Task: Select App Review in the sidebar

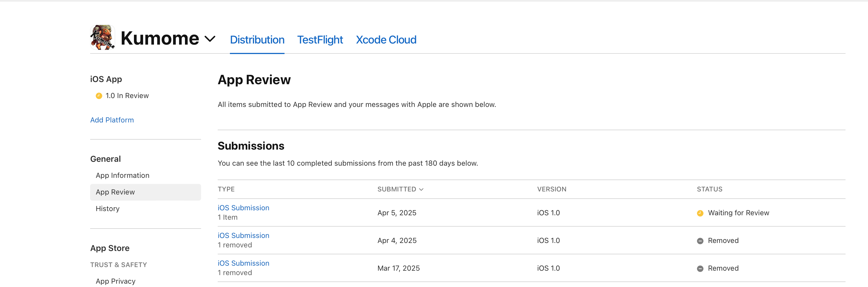Action: pyautogui.click(x=115, y=192)
